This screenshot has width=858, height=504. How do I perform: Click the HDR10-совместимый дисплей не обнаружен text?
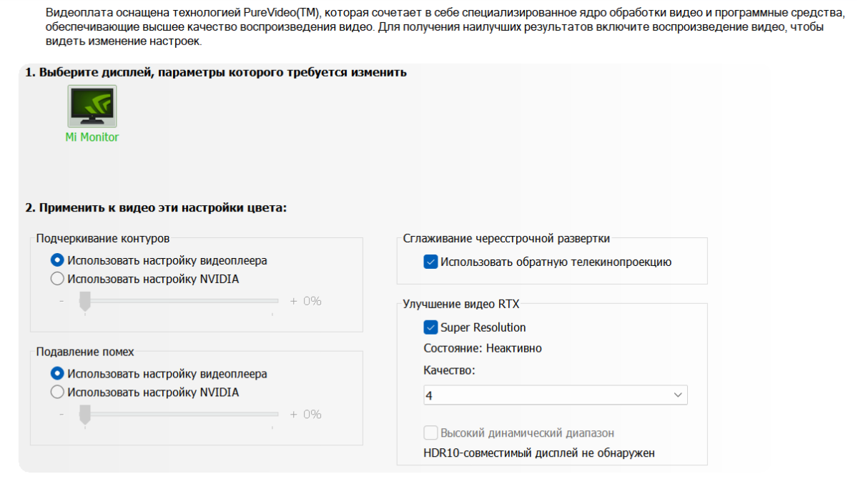[x=539, y=453]
